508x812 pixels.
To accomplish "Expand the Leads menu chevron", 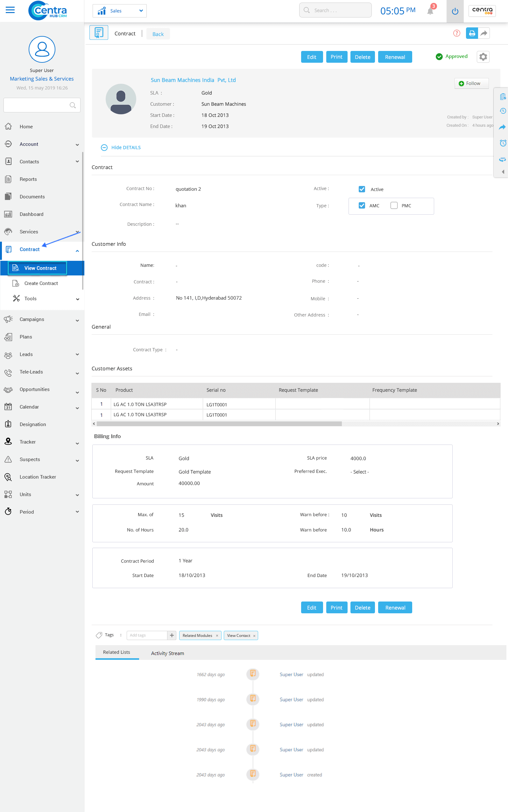I will [78, 355].
